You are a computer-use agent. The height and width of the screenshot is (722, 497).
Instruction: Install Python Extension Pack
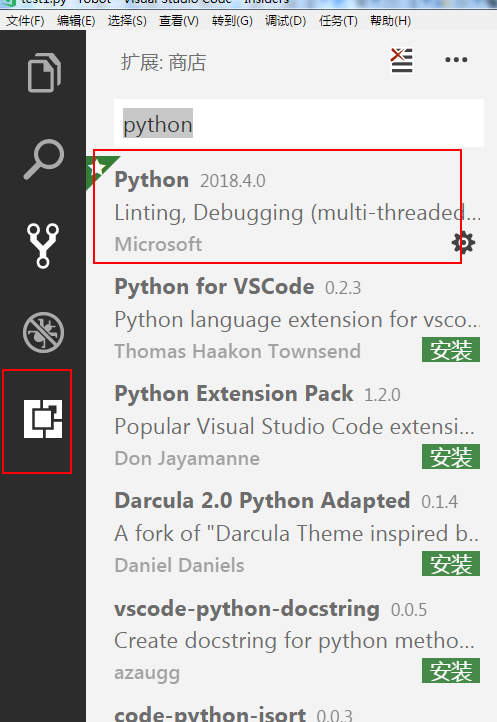click(x=451, y=457)
